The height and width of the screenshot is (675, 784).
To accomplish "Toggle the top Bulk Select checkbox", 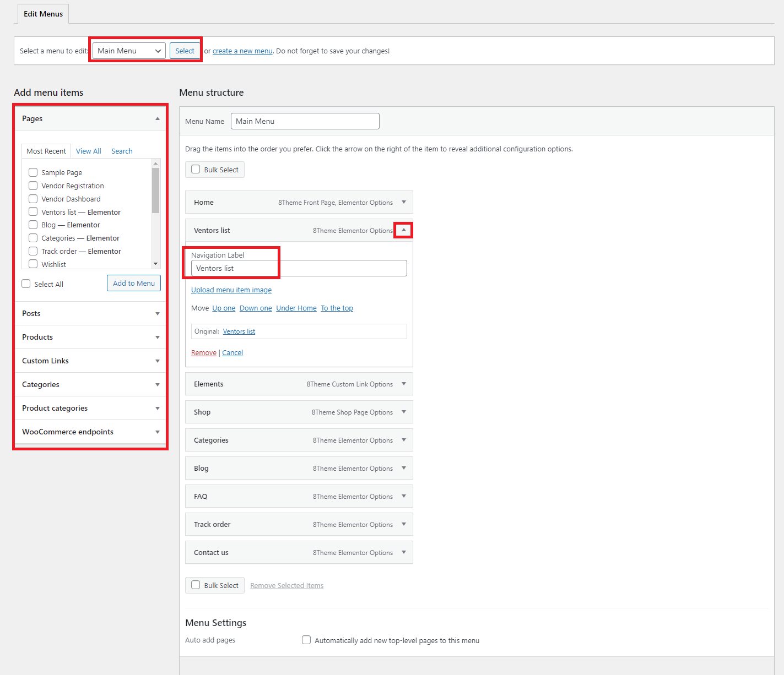I will click(x=196, y=169).
